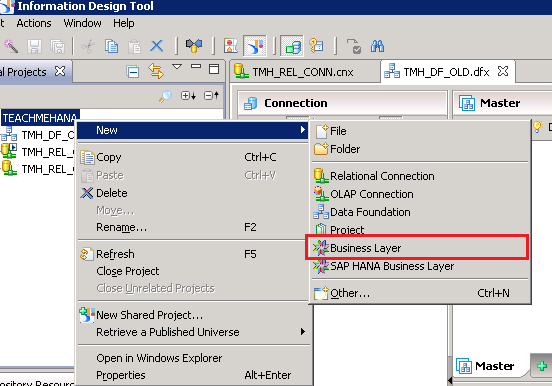Click the magnifier filter icon in projects panel
Viewport: 552px width, 386px height.
coord(165,96)
